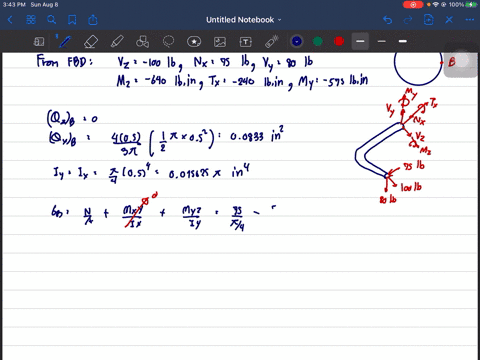Select the Shapes tool
The height and width of the screenshot is (360, 480).
[x=142, y=42]
